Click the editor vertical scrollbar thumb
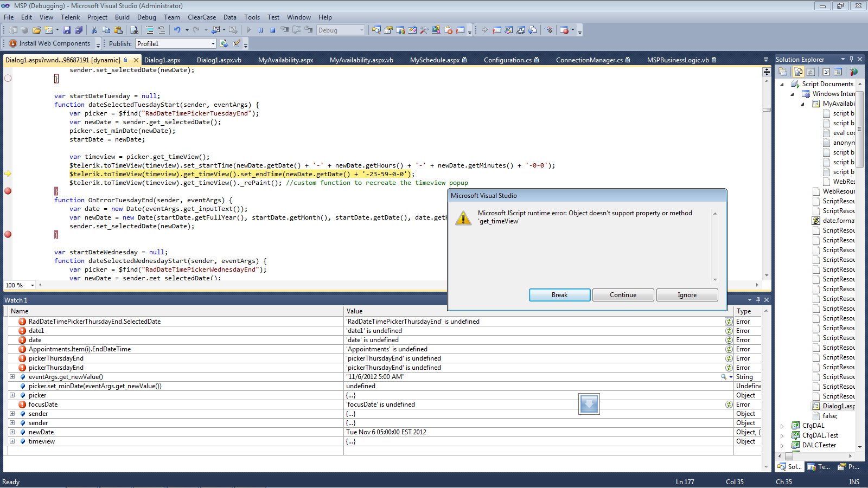Screen dimensions: 868x488 tap(767, 110)
